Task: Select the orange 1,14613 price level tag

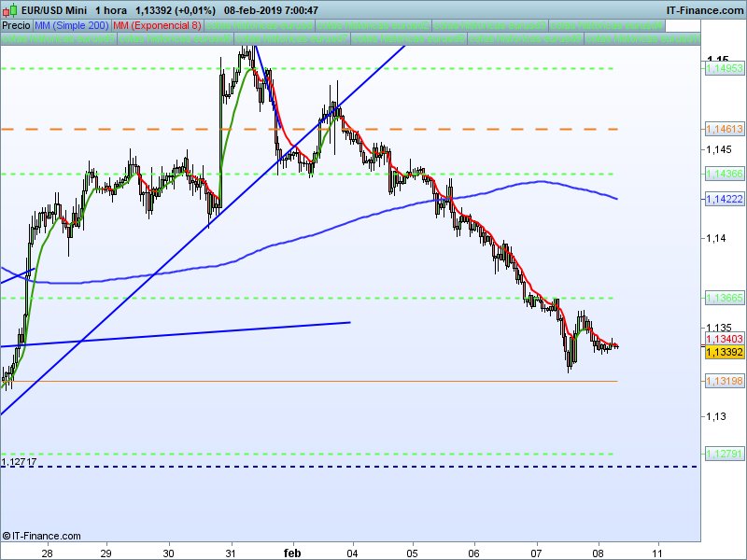Action: coord(724,129)
